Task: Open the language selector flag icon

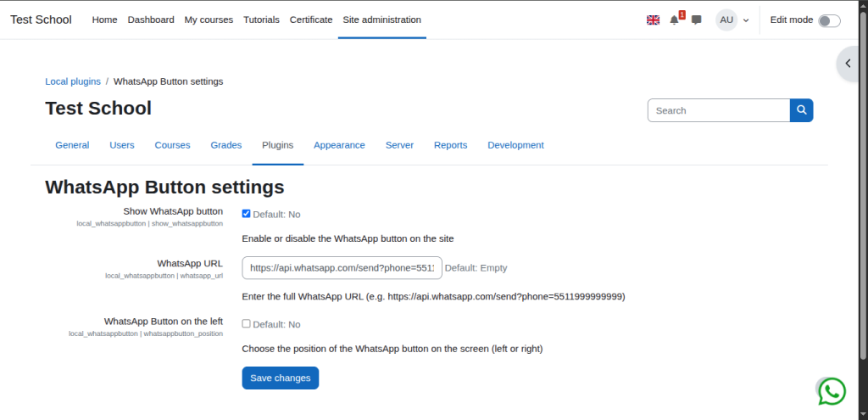Action: tap(654, 20)
